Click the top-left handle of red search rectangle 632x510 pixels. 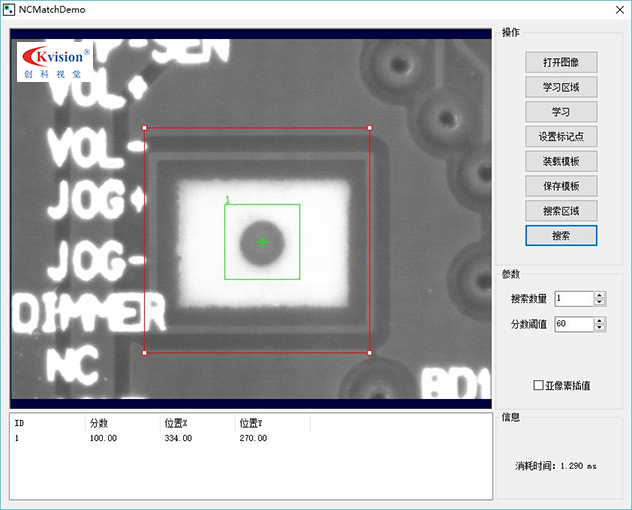click(x=145, y=128)
